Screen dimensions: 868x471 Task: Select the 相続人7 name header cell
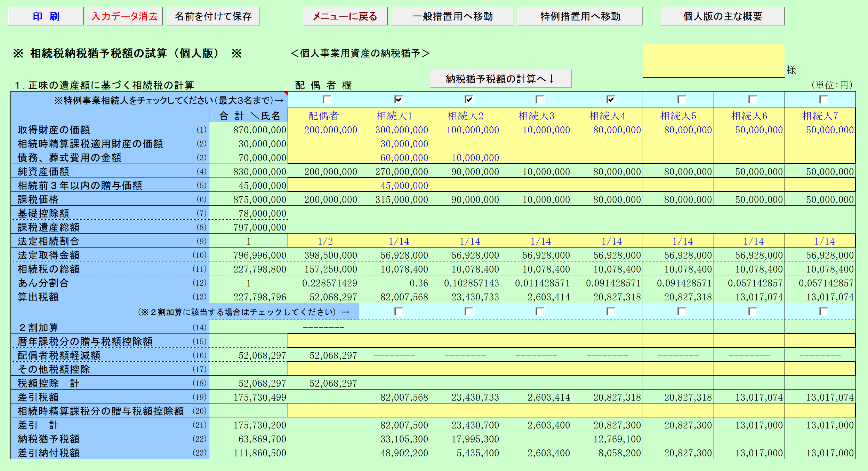(x=820, y=115)
